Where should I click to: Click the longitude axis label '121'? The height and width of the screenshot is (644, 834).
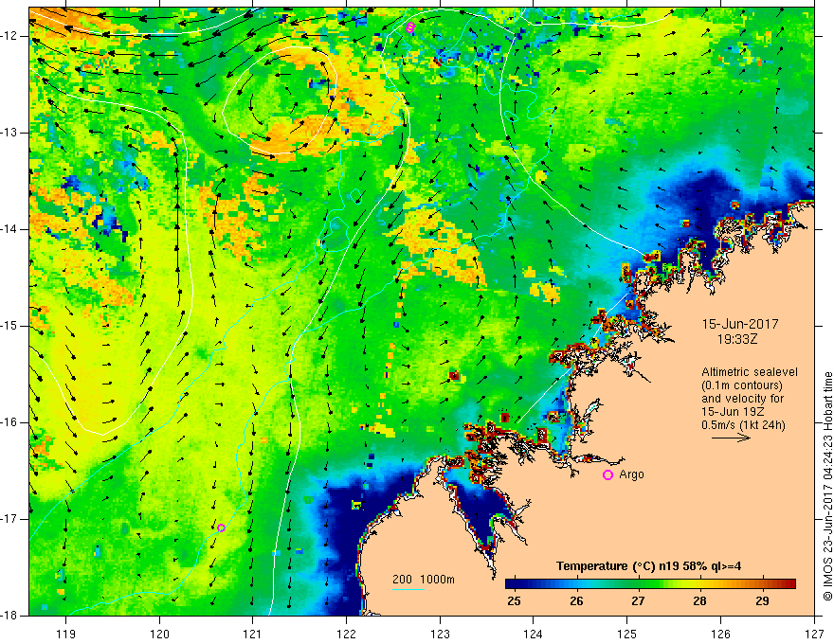(253, 634)
